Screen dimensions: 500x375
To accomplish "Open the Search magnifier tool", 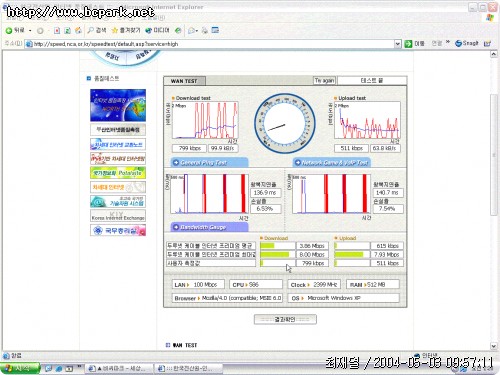I will click(91, 30).
